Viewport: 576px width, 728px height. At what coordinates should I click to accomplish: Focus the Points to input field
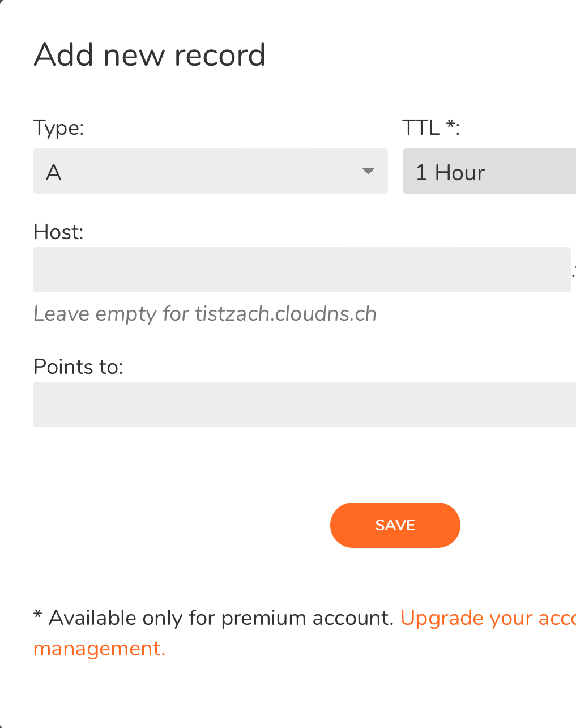(x=304, y=405)
